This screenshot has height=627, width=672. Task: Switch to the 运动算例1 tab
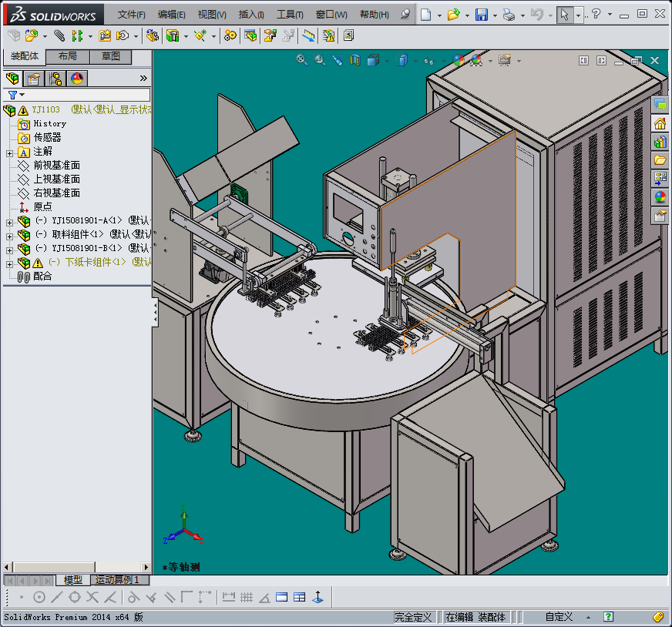click(x=117, y=580)
